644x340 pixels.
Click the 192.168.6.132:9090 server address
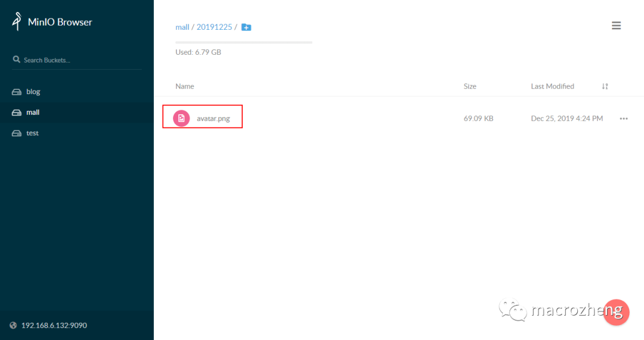click(x=54, y=325)
